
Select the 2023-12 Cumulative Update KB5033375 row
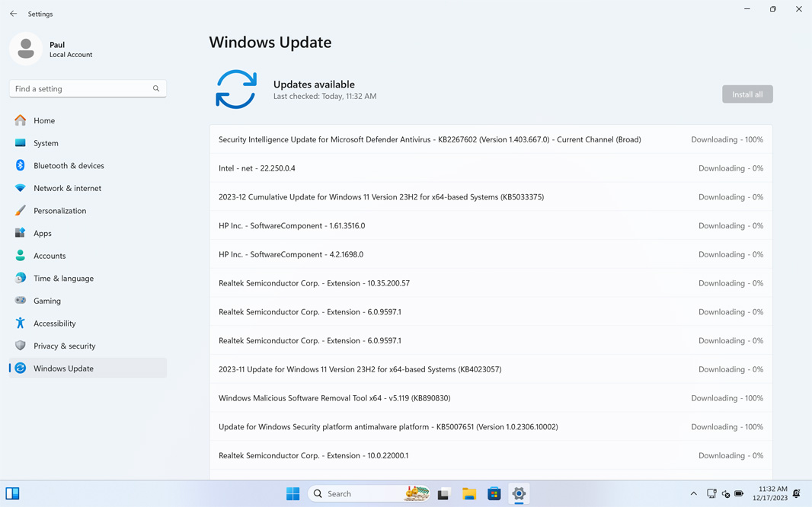[491, 196]
